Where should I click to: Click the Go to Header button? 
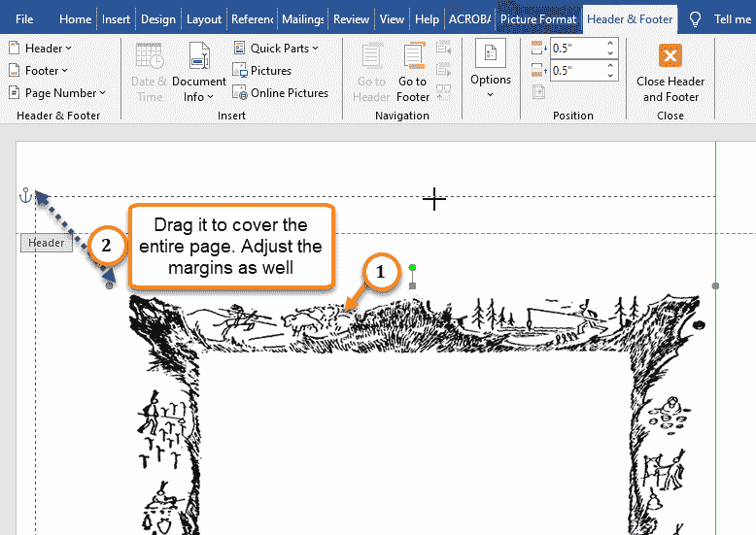(x=371, y=72)
